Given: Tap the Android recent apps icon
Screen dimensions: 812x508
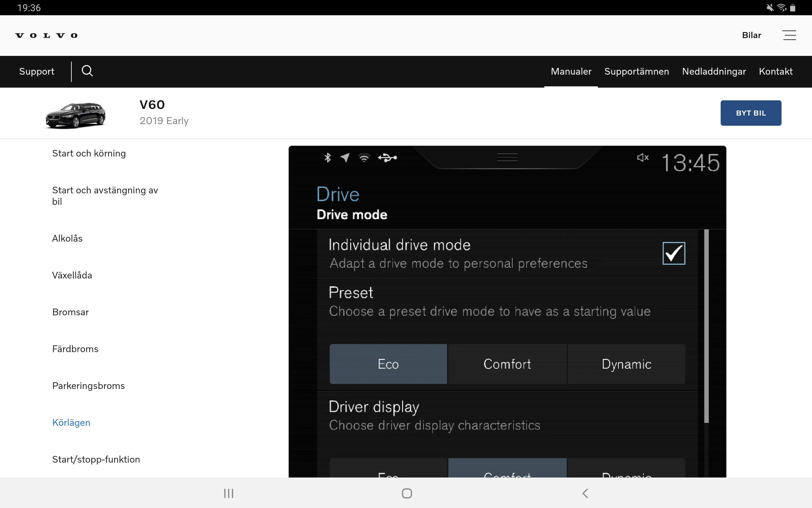Looking at the screenshot, I should pos(228,493).
